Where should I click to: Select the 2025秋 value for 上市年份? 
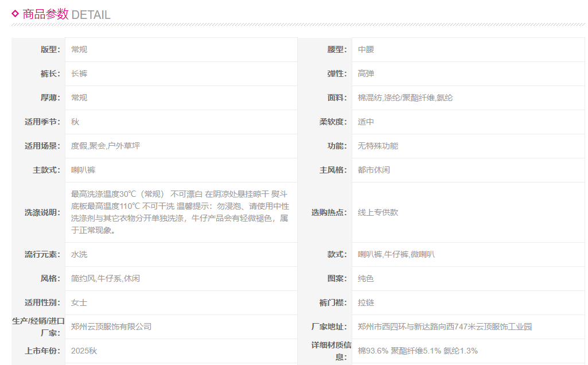click(x=84, y=351)
